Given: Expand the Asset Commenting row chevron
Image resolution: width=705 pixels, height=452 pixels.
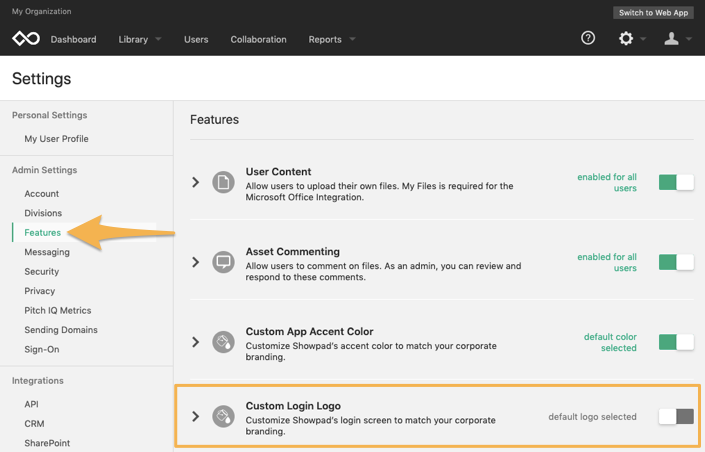Looking at the screenshot, I should (196, 262).
